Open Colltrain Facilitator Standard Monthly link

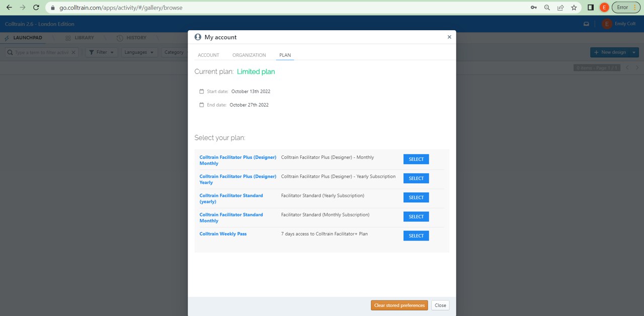tap(231, 217)
